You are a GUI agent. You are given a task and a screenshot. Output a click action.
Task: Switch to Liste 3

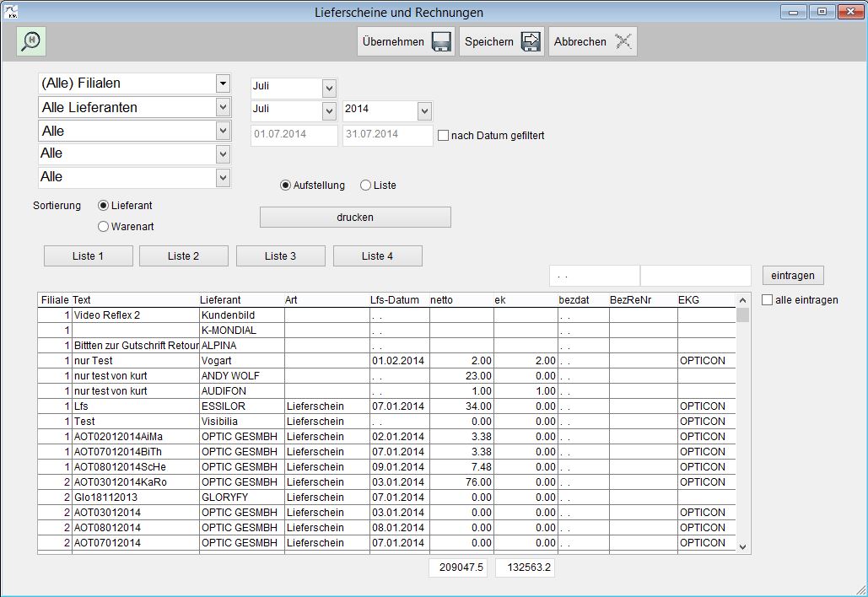tap(280, 256)
